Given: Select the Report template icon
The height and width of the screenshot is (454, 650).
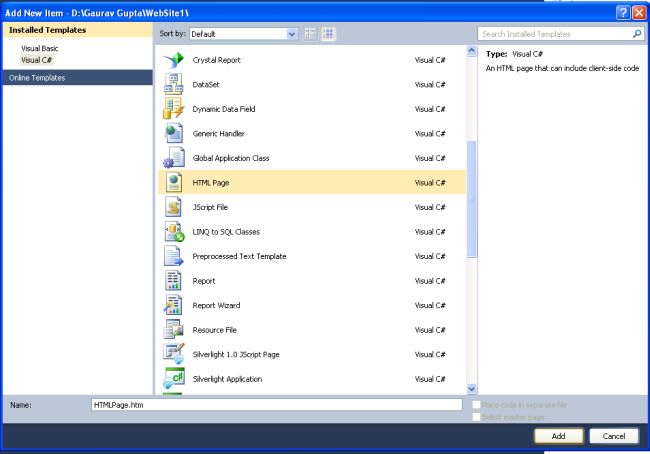Looking at the screenshot, I should [x=174, y=281].
